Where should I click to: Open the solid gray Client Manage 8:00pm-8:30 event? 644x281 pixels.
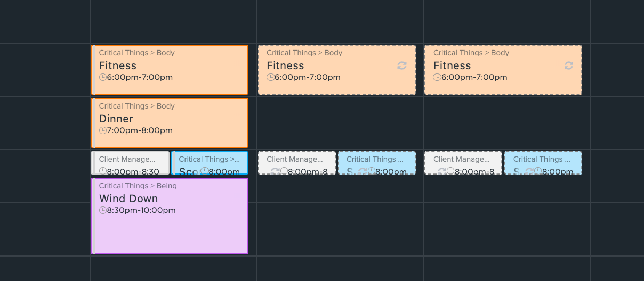tap(130, 163)
